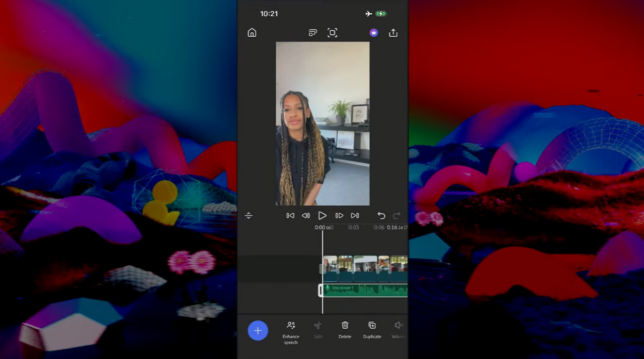This screenshot has width=644, height=359.
Task: Step back one frame
Action: point(305,216)
